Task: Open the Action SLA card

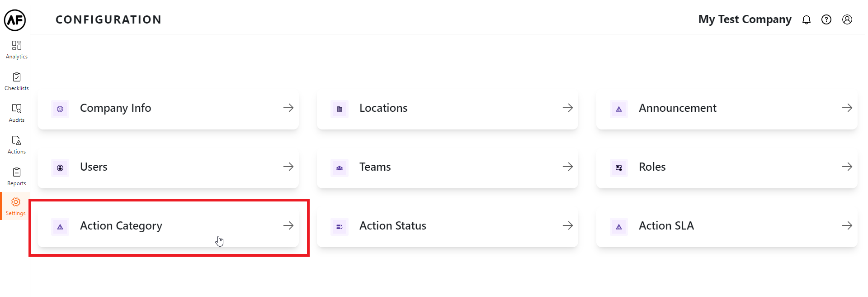Action: pos(726,226)
